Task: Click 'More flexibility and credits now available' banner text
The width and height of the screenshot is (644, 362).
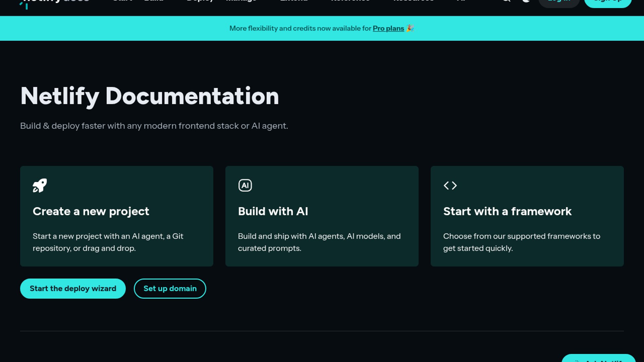Action: [301, 28]
